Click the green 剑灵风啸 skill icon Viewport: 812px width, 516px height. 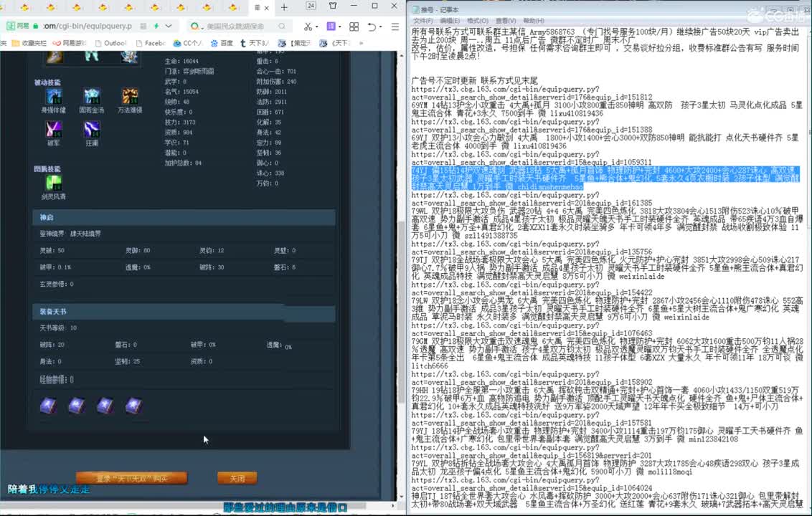click(54, 183)
